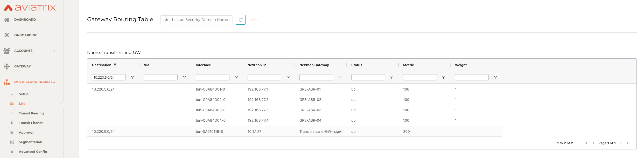Image resolution: width=644 pixels, height=158 pixels.
Task: Click the Accounts people icon
Action: (7, 51)
